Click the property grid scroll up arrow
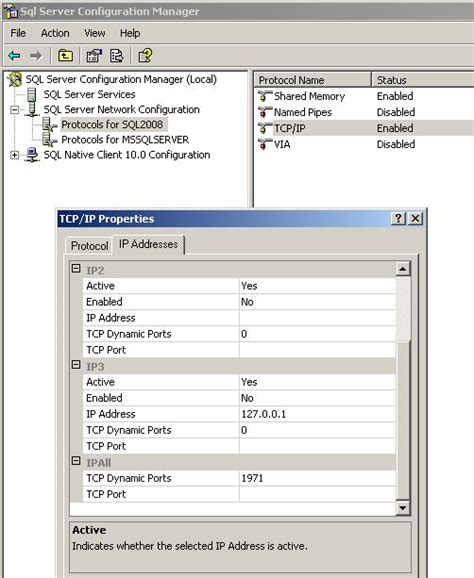 click(x=403, y=269)
